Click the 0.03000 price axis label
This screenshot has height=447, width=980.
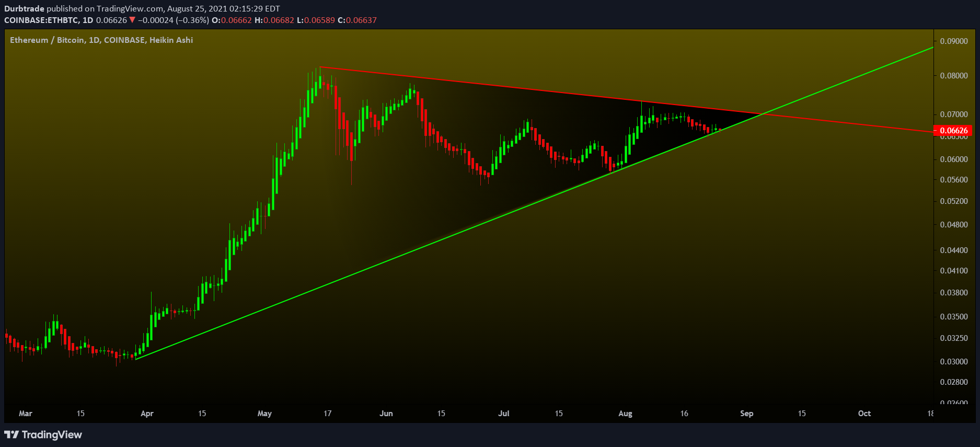tap(954, 361)
